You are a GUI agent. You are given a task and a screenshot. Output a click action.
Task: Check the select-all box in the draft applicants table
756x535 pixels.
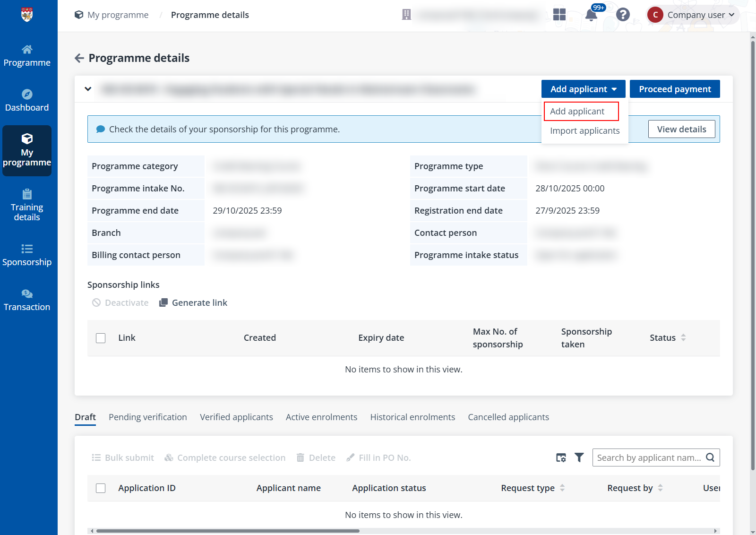point(101,488)
